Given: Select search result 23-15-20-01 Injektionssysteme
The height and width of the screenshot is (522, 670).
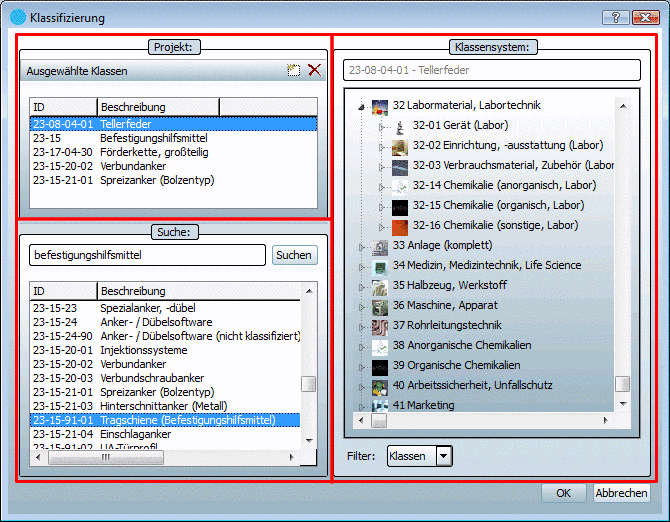Looking at the screenshot, I should (165, 350).
